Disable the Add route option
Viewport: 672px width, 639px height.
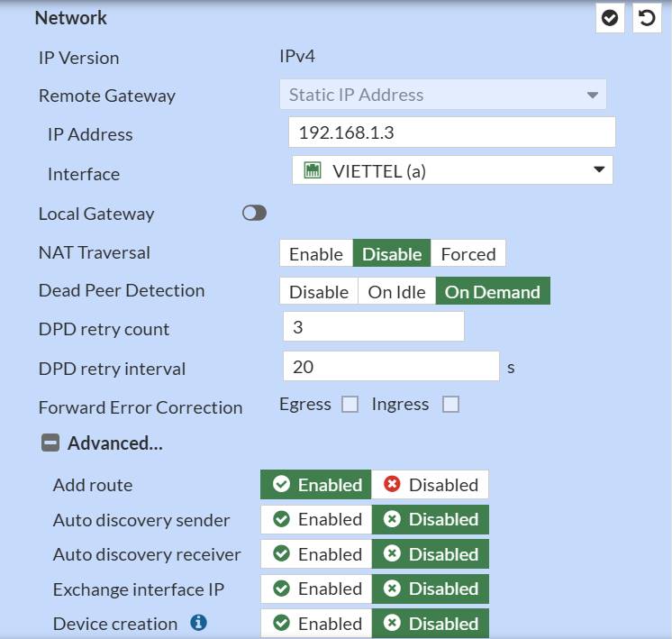pyautogui.click(x=431, y=485)
